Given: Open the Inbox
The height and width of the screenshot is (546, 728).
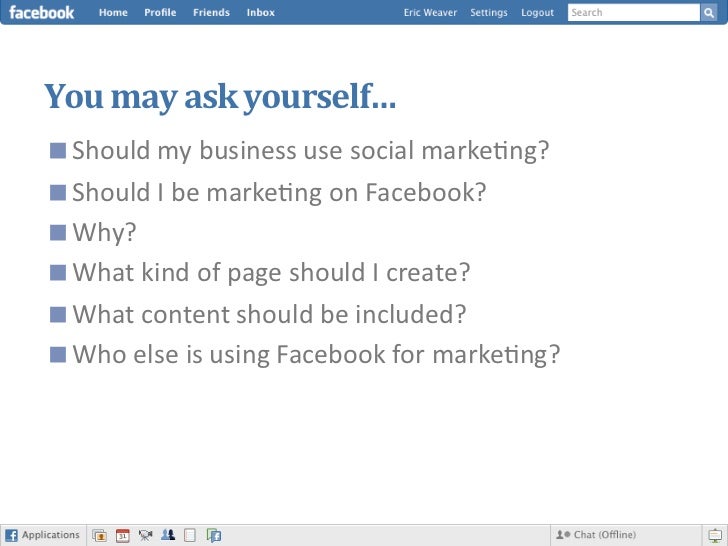Looking at the screenshot, I should tap(260, 13).
